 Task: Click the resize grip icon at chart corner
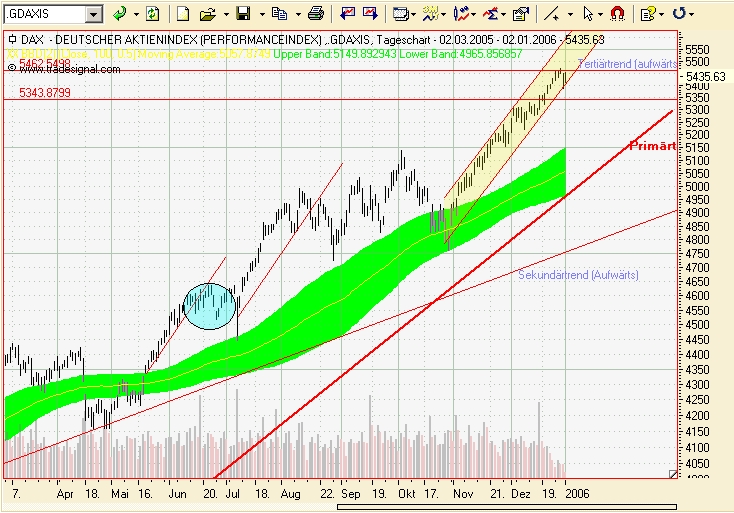(x=673, y=474)
